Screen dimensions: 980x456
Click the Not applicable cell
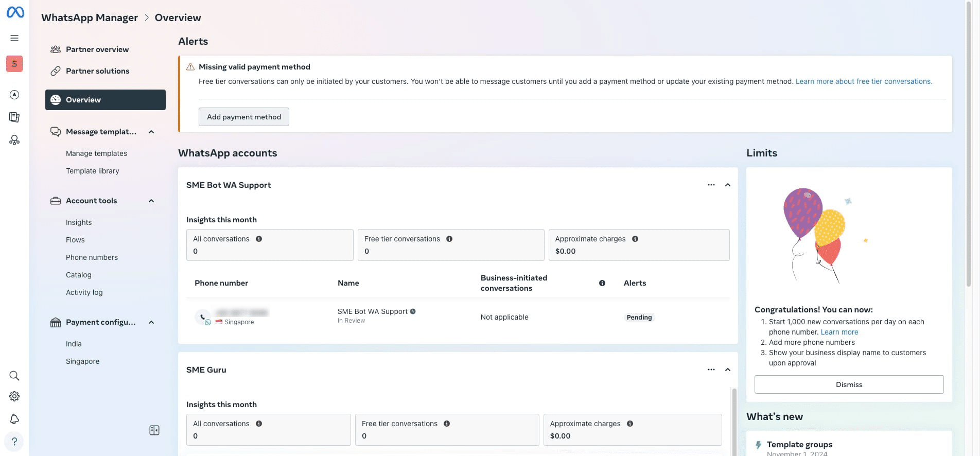coord(504,317)
